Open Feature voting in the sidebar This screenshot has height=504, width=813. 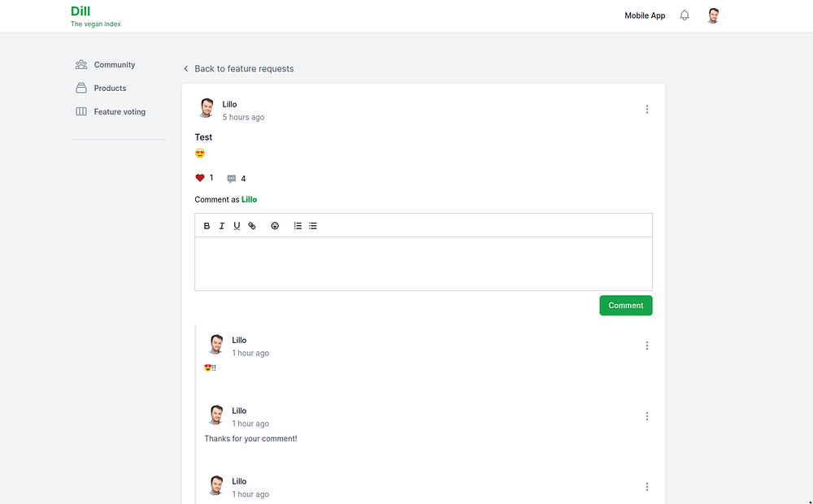click(x=120, y=111)
